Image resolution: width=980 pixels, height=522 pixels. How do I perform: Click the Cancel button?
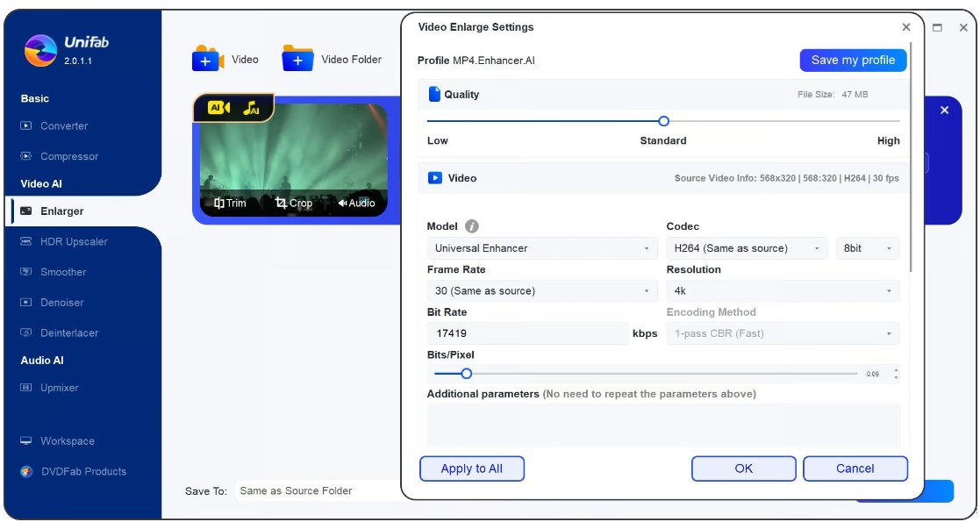[855, 468]
